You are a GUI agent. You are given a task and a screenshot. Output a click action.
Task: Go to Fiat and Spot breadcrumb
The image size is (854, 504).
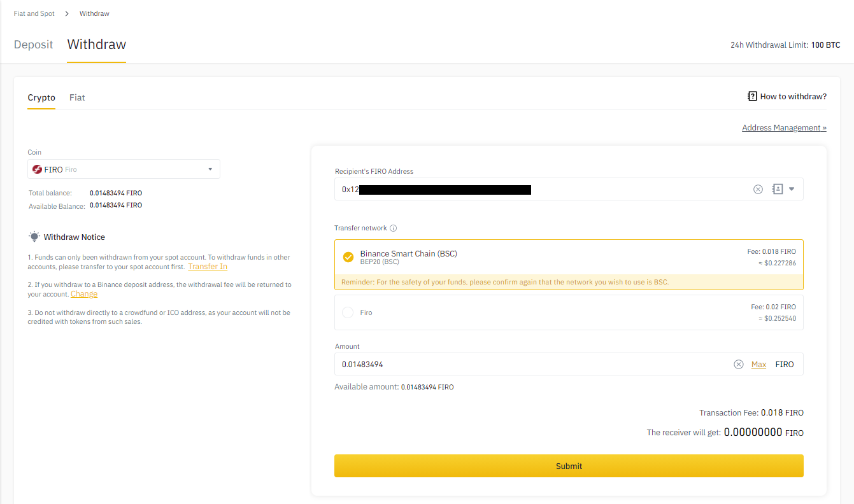(x=34, y=13)
